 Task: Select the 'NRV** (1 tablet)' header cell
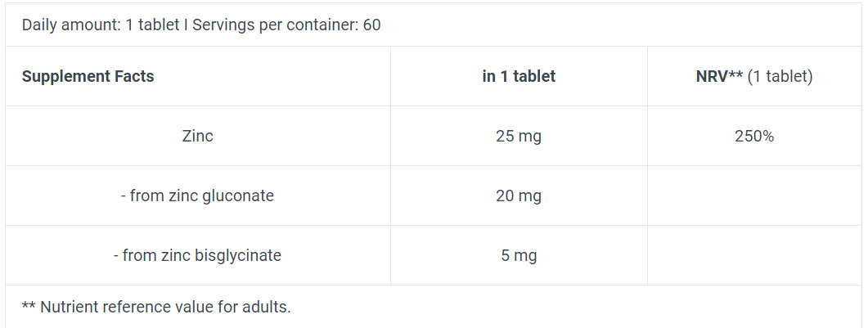point(754,76)
